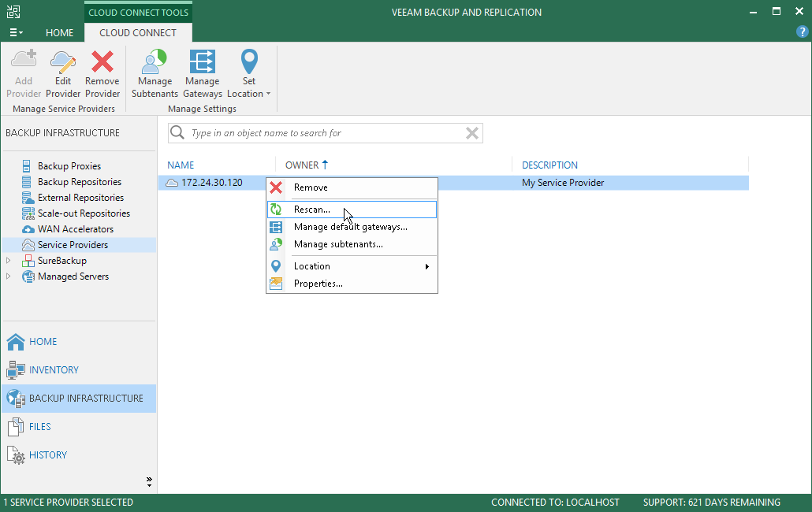
Task: Select WAN Accelerators in the tree
Action: [76, 229]
